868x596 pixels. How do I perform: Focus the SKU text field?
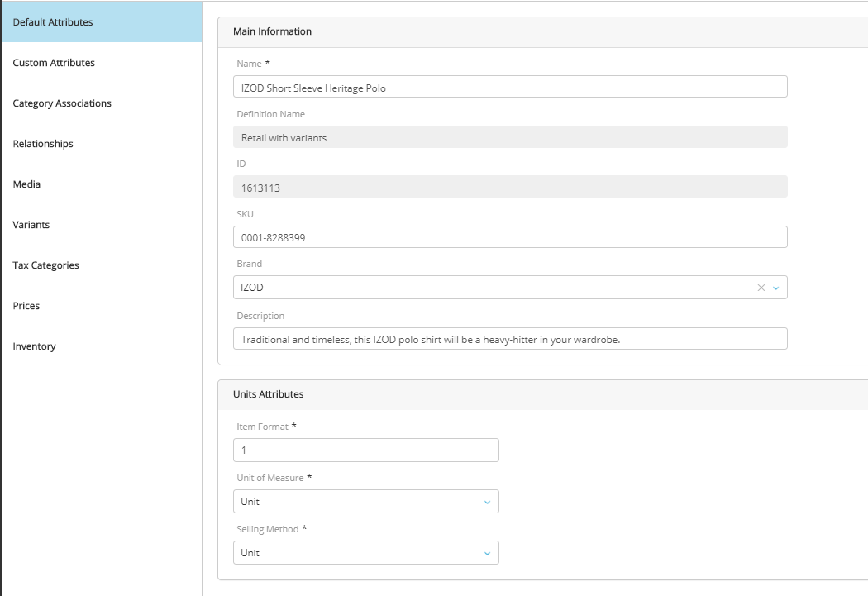509,238
